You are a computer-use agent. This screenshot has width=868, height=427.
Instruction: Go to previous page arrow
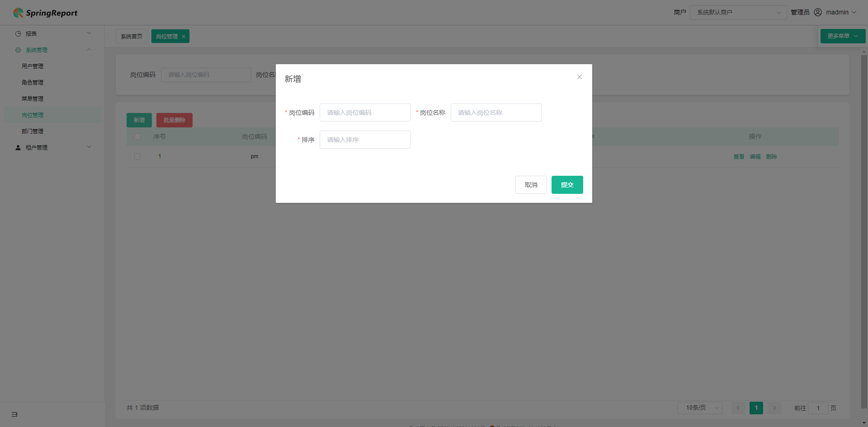[x=738, y=408]
